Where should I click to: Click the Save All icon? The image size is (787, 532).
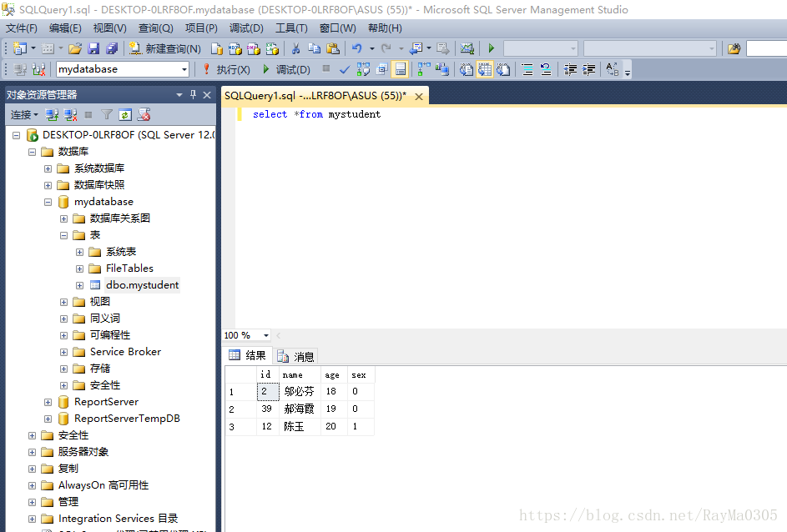tap(112, 48)
